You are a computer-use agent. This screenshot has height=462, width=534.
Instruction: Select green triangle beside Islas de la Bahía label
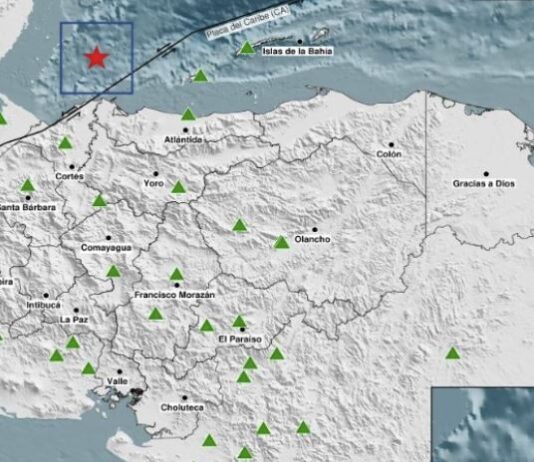coord(248,48)
